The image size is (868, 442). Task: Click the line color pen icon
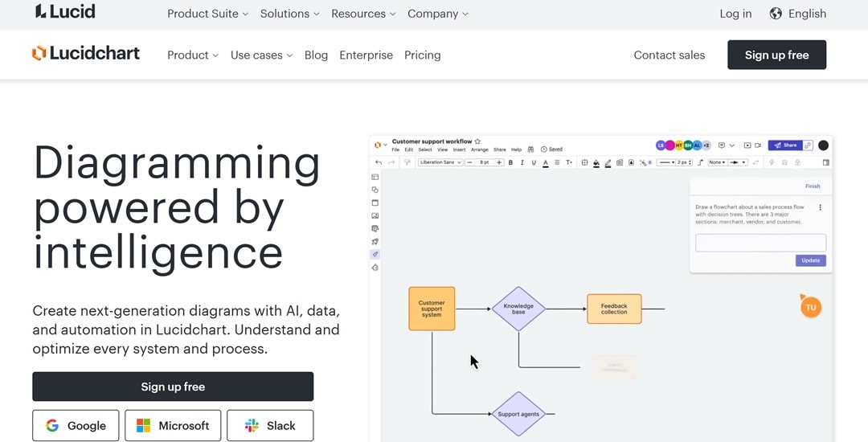click(x=608, y=162)
